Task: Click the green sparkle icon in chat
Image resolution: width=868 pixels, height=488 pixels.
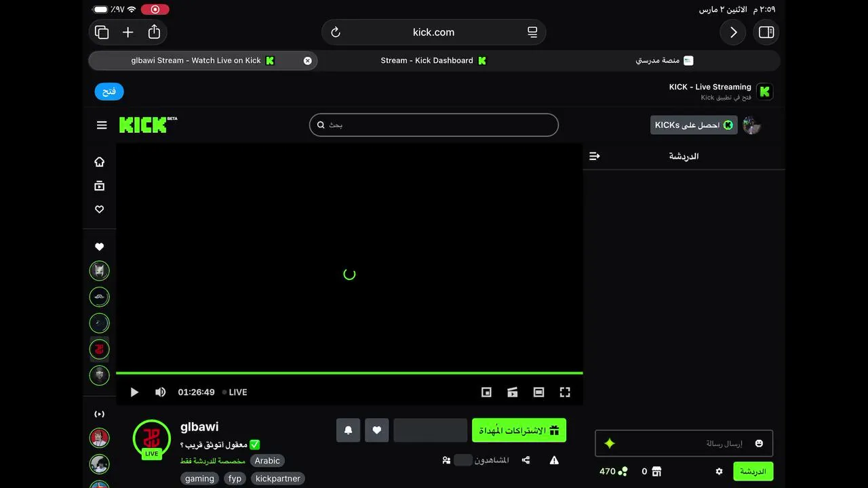Action: click(610, 443)
